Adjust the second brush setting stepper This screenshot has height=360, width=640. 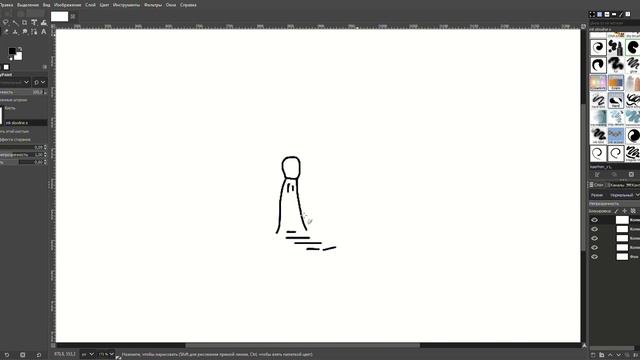(45, 155)
